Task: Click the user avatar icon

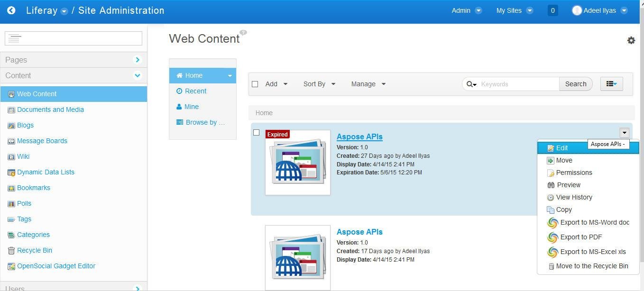Action: (x=577, y=10)
